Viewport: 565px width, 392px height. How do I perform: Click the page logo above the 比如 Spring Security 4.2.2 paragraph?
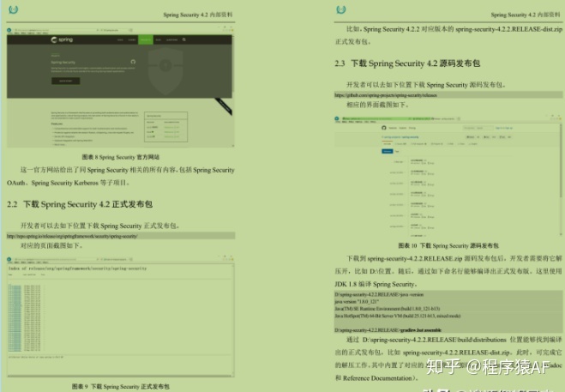(x=341, y=9)
